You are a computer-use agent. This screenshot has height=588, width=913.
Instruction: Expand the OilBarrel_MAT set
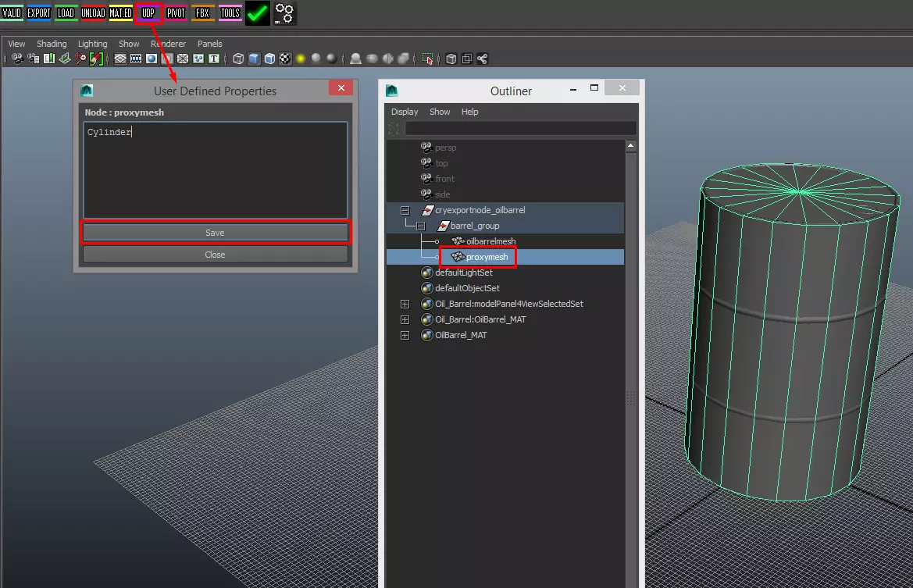(405, 335)
